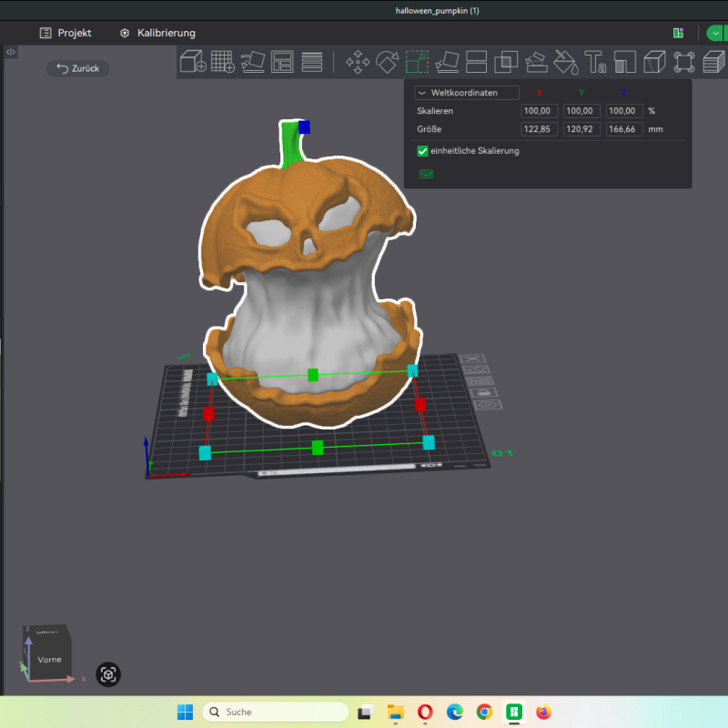Open the Weltkoordinaten dropdown
728x728 pixels.
click(x=467, y=93)
